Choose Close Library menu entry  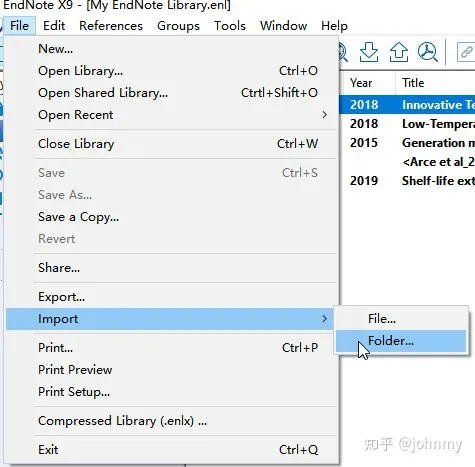coord(171,144)
